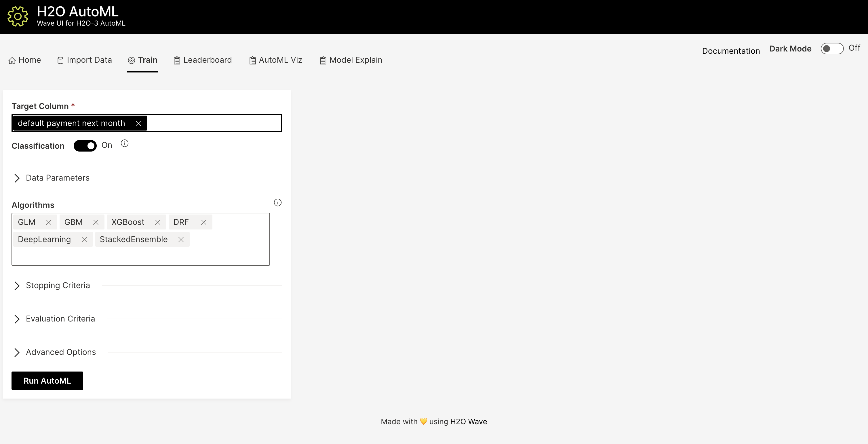Image resolution: width=868 pixels, height=444 pixels.
Task: Switch to the Leaderboard tab
Action: 207,60
